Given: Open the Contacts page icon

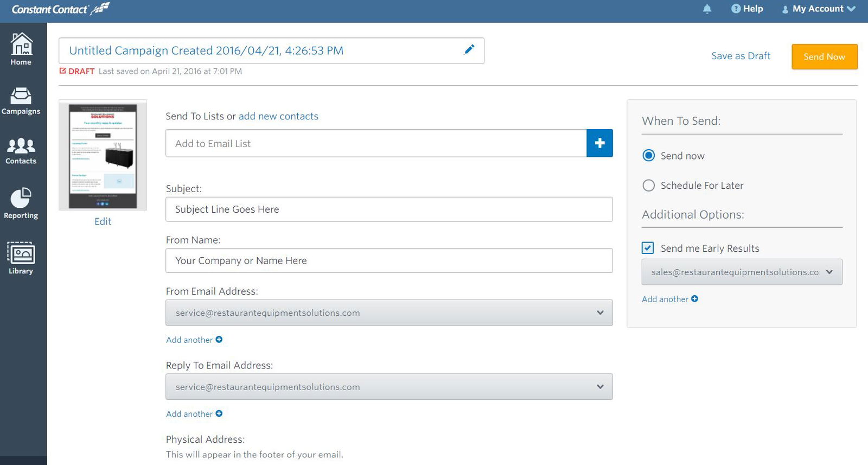Looking at the screenshot, I should (x=21, y=150).
